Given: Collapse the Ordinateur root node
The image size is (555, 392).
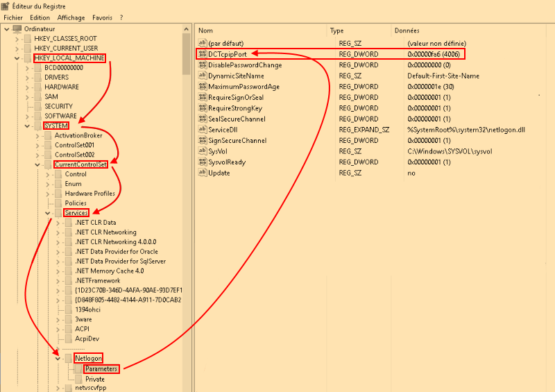Looking at the screenshot, I should pos(7,29).
